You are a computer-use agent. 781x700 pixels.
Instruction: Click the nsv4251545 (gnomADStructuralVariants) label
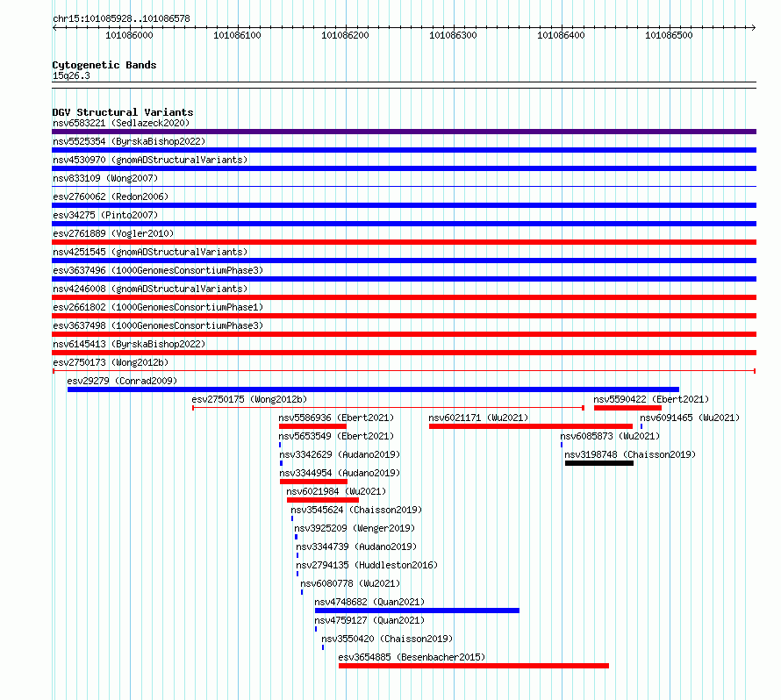pyautogui.click(x=150, y=252)
